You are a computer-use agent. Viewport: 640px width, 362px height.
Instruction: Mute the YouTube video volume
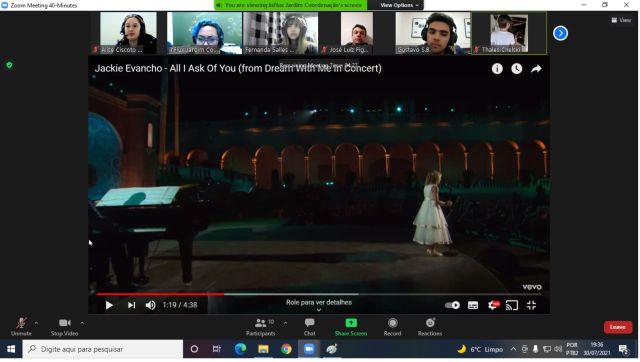click(x=150, y=305)
